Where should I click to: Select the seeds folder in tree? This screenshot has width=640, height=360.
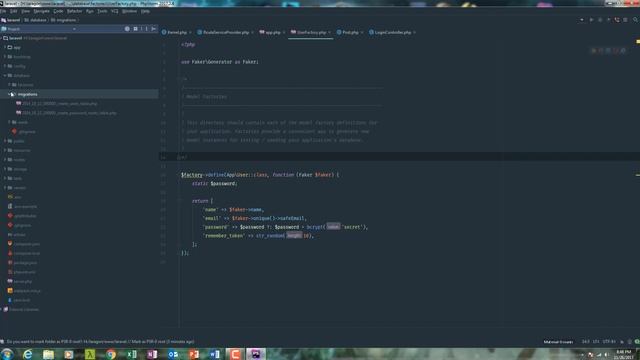pyautogui.click(x=20, y=122)
